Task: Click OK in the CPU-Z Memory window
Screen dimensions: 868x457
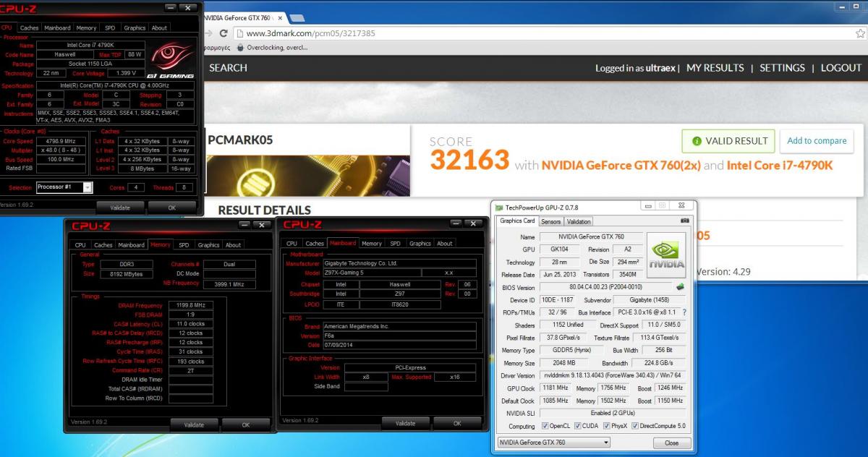Action: [246, 424]
